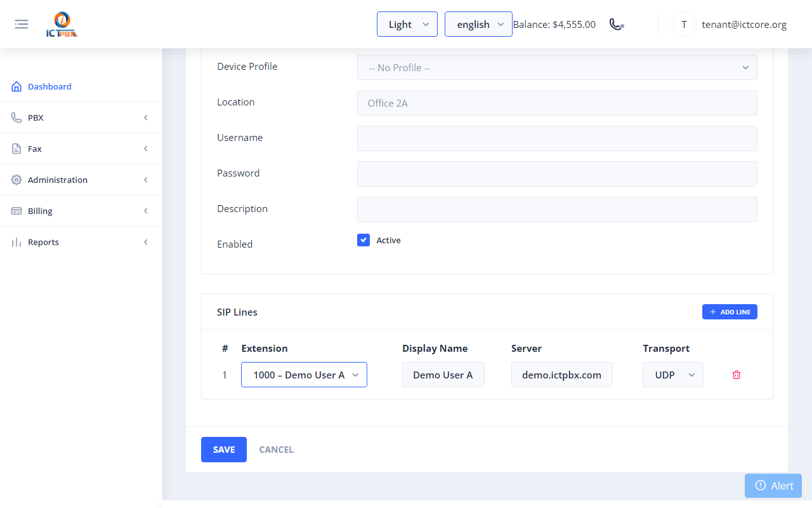Click the Display Name column header
This screenshot has height=508, width=812.
tap(435, 348)
